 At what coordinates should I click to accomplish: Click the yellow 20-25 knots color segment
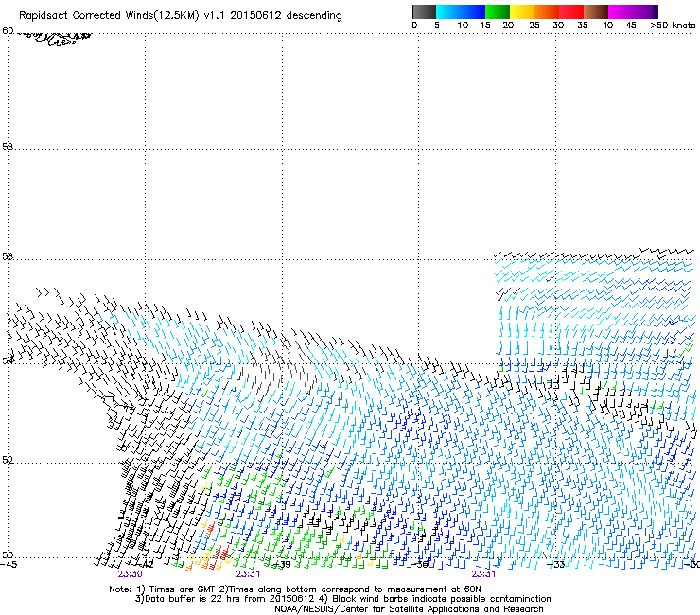point(521,11)
